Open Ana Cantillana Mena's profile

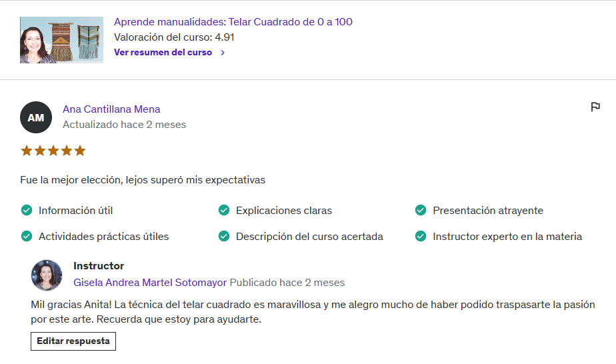click(x=111, y=109)
